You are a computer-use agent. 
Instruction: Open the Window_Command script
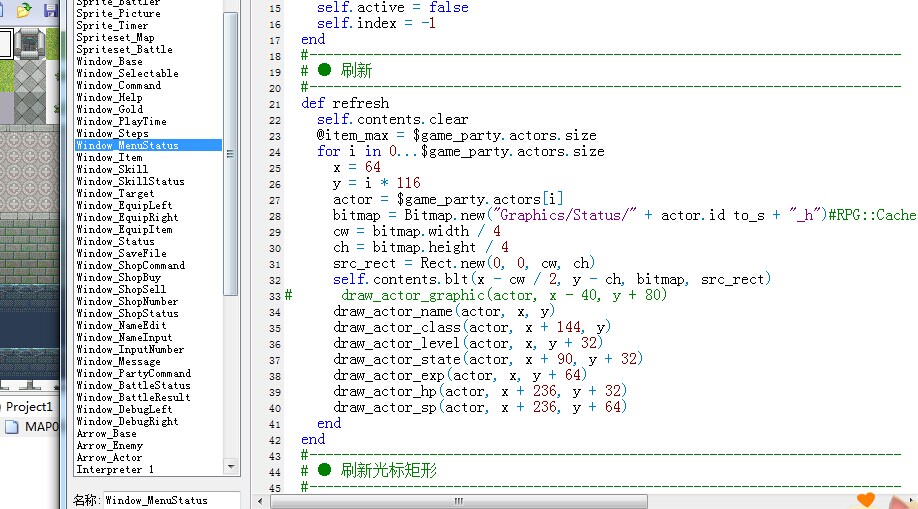coord(119,86)
